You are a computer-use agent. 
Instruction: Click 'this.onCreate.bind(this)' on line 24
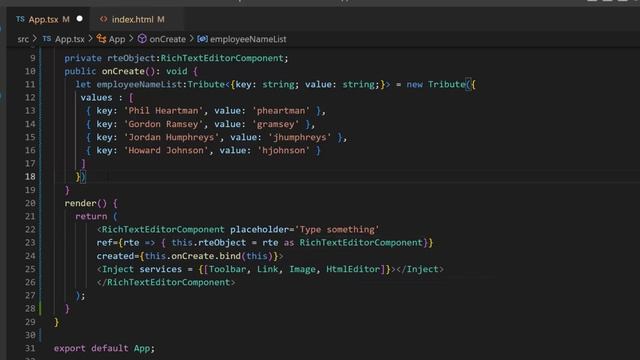click(x=209, y=256)
